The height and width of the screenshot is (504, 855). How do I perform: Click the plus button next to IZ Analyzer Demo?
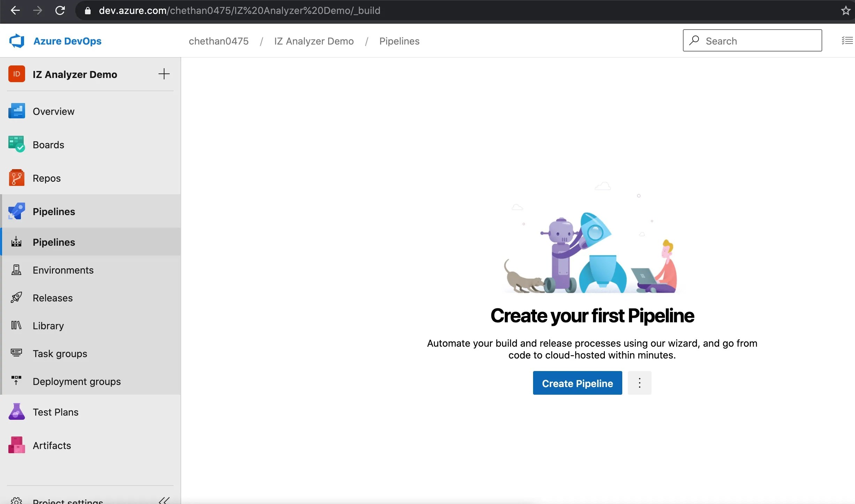164,74
